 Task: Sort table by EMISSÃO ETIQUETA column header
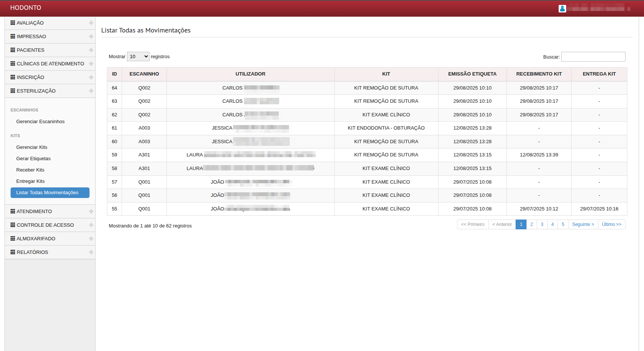click(x=472, y=74)
